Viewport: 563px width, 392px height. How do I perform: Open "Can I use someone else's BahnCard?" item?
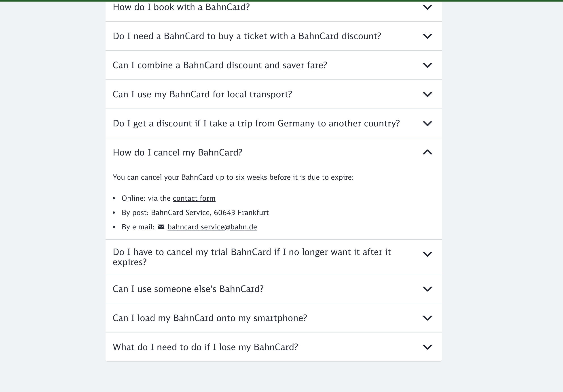coord(188,289)
